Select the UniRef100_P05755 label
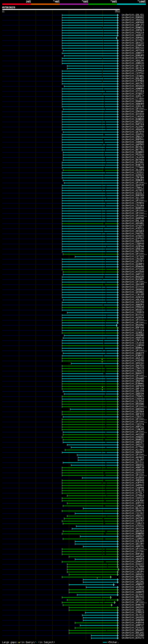 (133, 361)
